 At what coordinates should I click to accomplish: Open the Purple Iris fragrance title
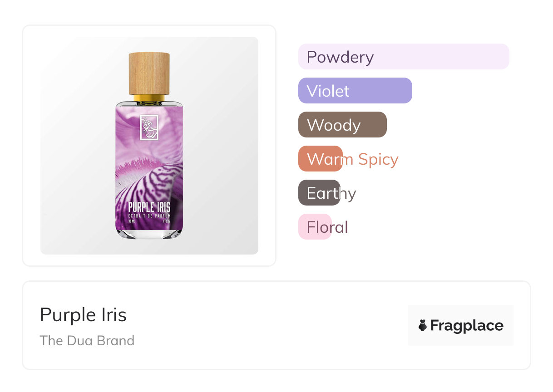(83, 315)
